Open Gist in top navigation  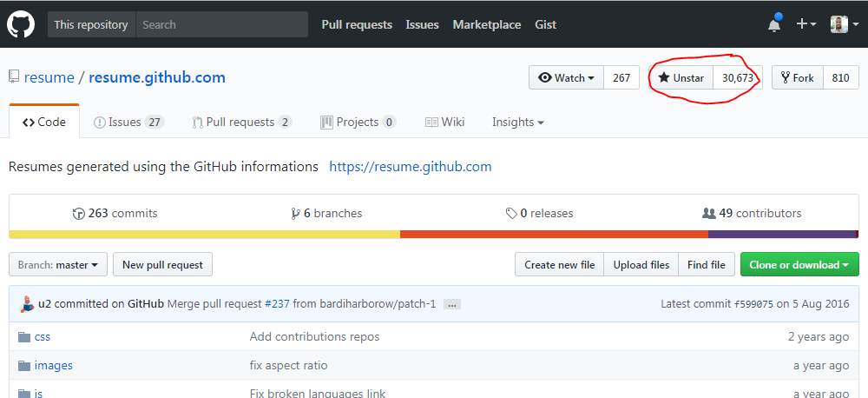(546, 24)
